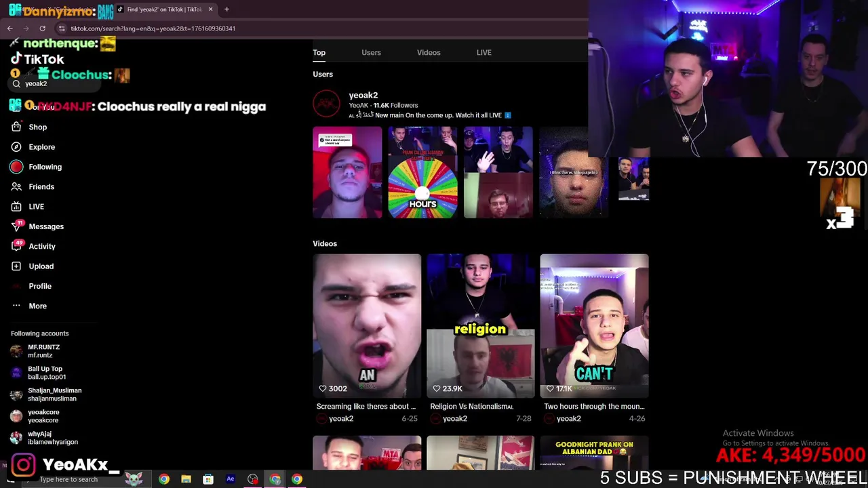Focus the TikTok search box with yeoak2

coord(54,83)
